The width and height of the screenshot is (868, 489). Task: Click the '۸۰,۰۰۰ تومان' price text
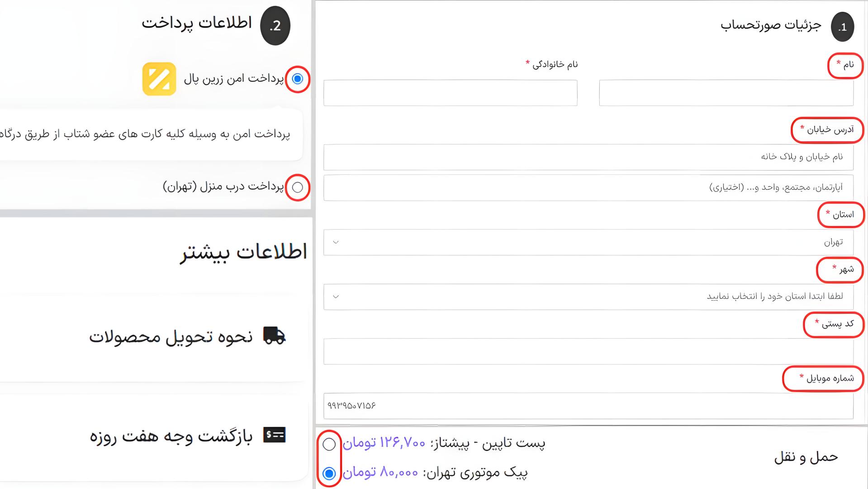(380, 472)
